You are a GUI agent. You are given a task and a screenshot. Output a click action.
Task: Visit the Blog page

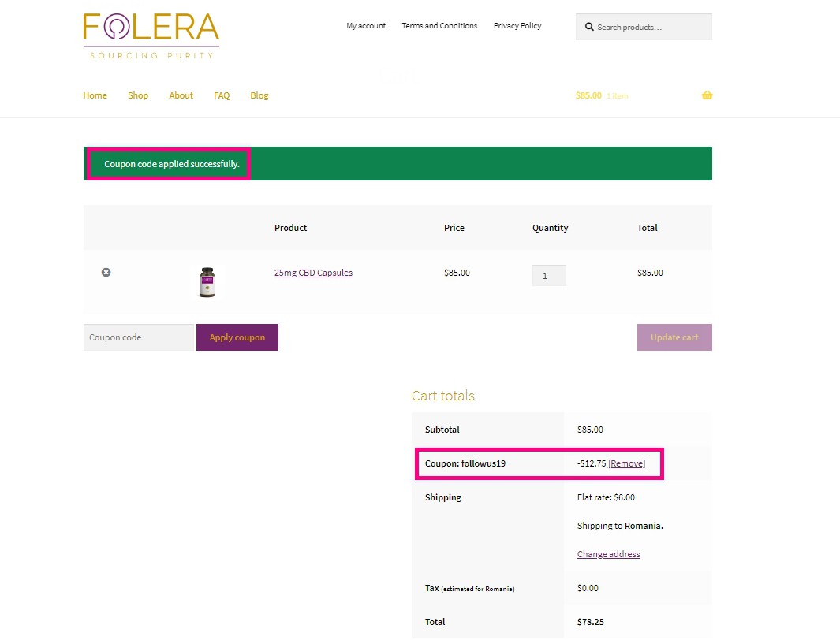click(x=259, y=95)
